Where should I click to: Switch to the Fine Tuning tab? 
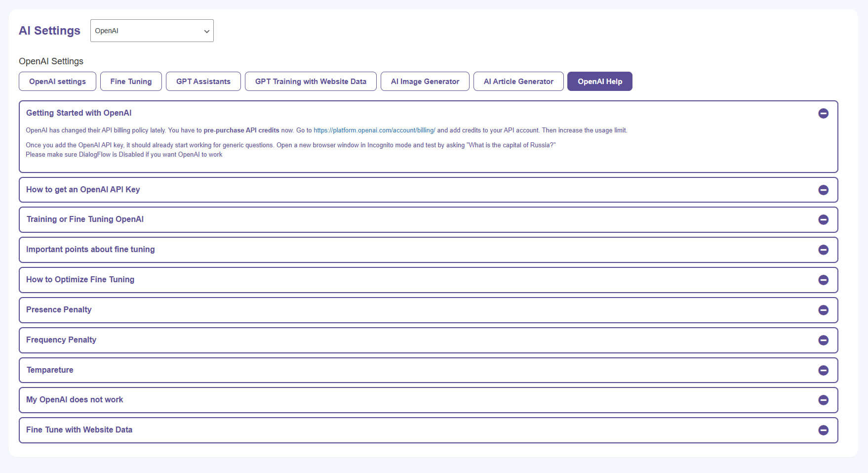pyautogui.click(x=131, y=82)
